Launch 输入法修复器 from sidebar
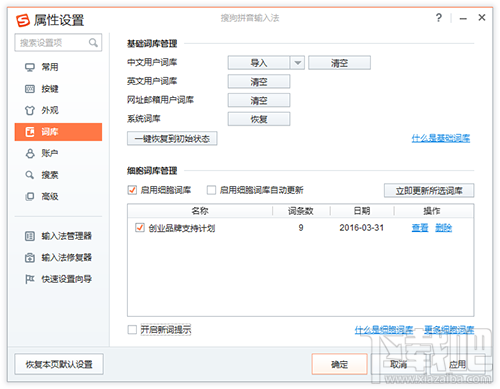 point(58,258)
